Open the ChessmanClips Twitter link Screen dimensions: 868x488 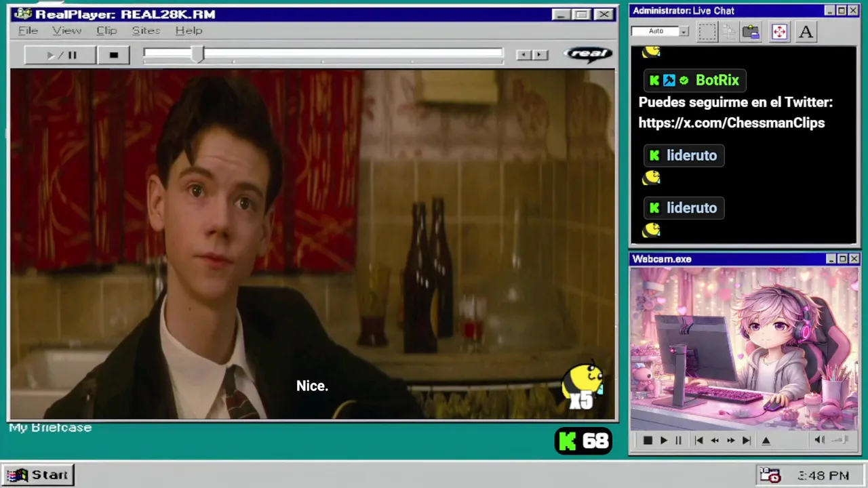732,123
